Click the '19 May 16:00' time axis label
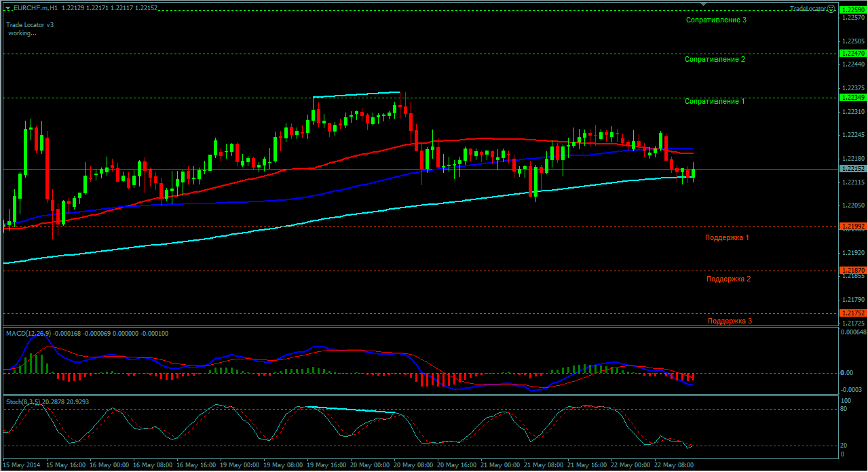The height and width of the screenshot is (472, 868). click(x=326, y=466)
